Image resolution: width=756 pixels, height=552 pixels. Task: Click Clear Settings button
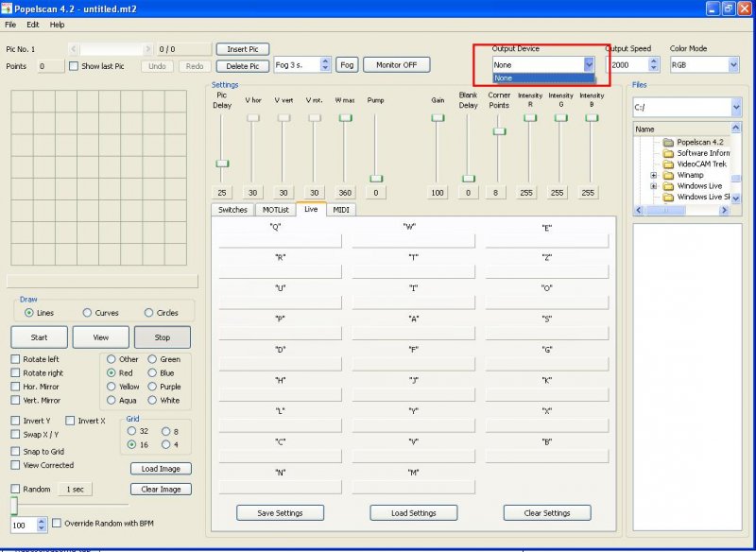547,513
